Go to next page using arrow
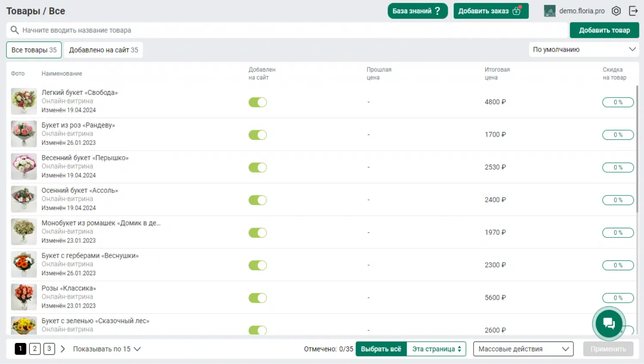 pos(63,349)
